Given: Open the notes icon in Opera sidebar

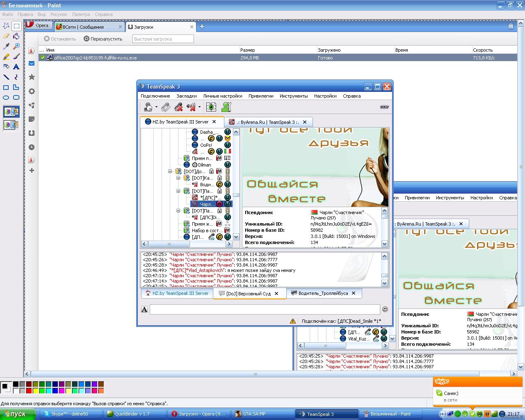Looking at the screenshot, I should 32,119.
